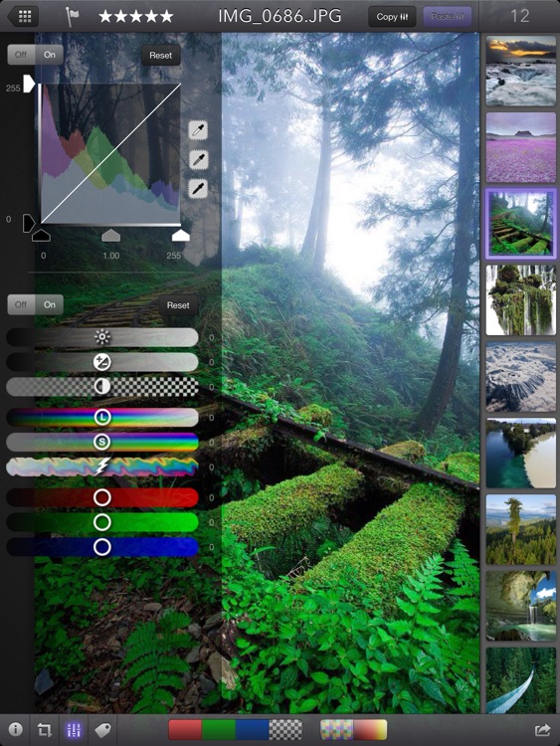
Task: Open the cave waterfall thumbnail
Action: tap(521, 606)
